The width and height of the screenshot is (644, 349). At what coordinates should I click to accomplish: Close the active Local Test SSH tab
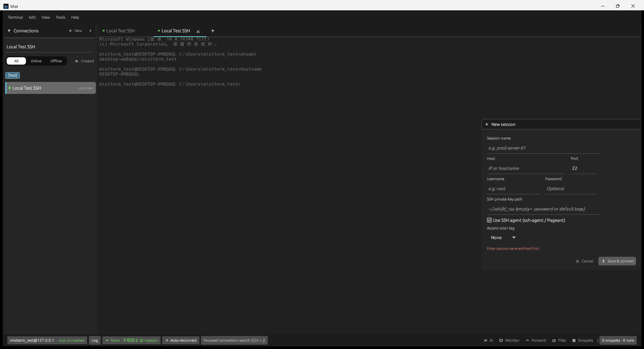198,32
